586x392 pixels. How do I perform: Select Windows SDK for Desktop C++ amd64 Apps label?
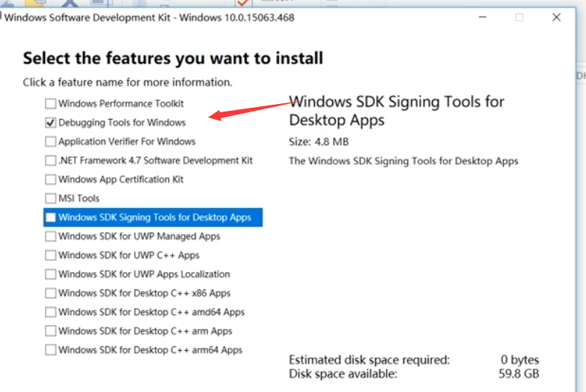pos(151,312)
